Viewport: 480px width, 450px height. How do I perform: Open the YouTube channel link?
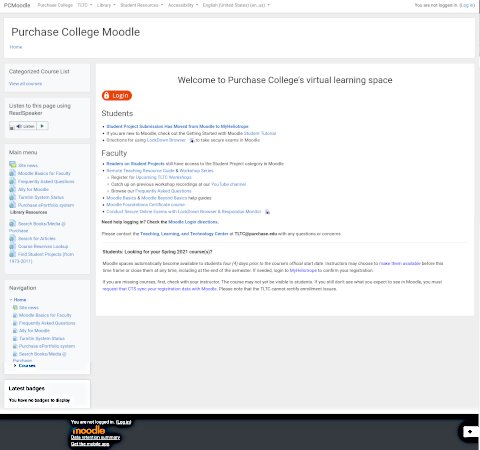[x=228, y=184]
